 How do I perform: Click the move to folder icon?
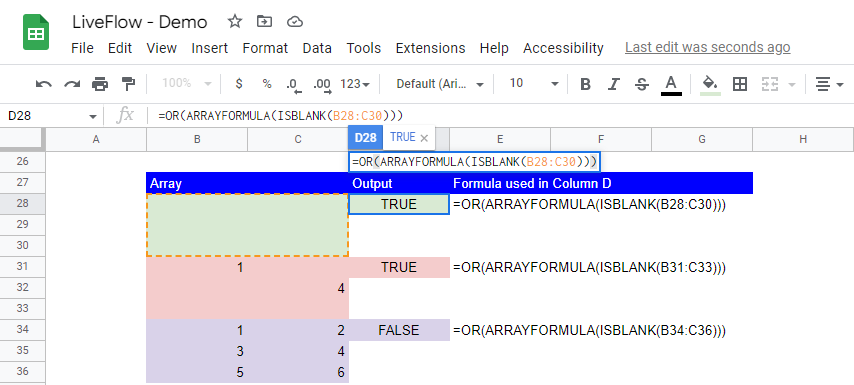(x=264, y=22)
